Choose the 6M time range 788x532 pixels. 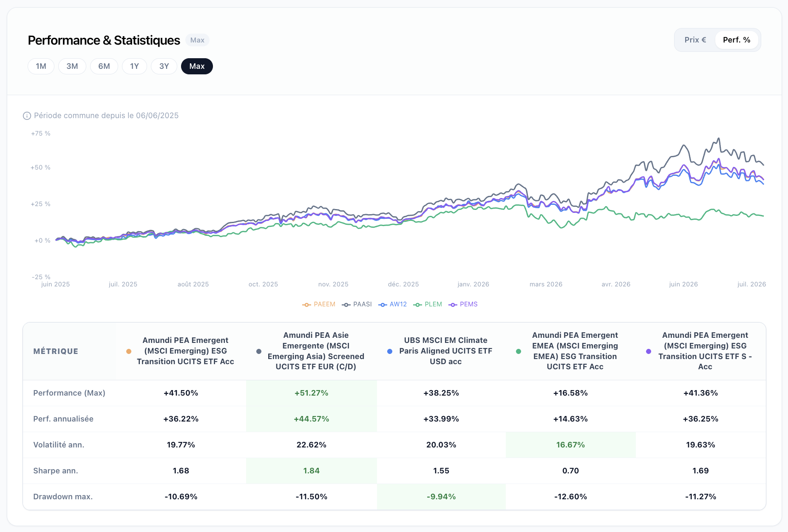coord(104,66)
